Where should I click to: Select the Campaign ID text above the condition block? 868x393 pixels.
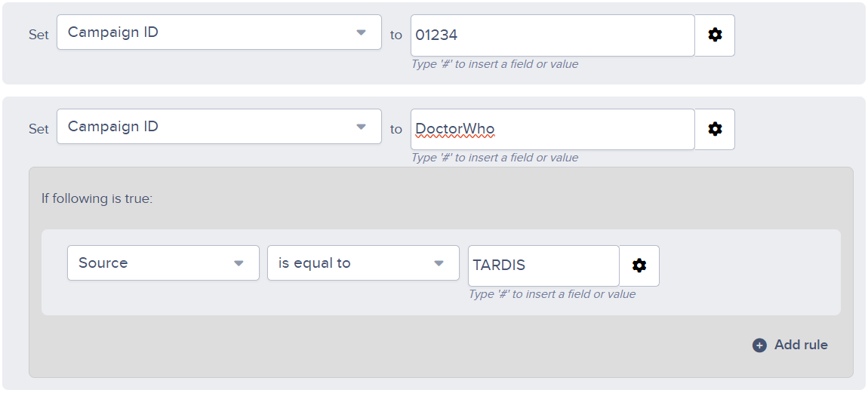pos(113,127)
